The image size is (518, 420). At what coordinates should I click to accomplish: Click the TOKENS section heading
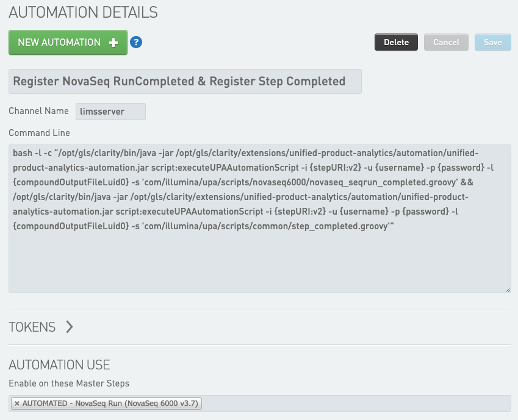[32, 327]
